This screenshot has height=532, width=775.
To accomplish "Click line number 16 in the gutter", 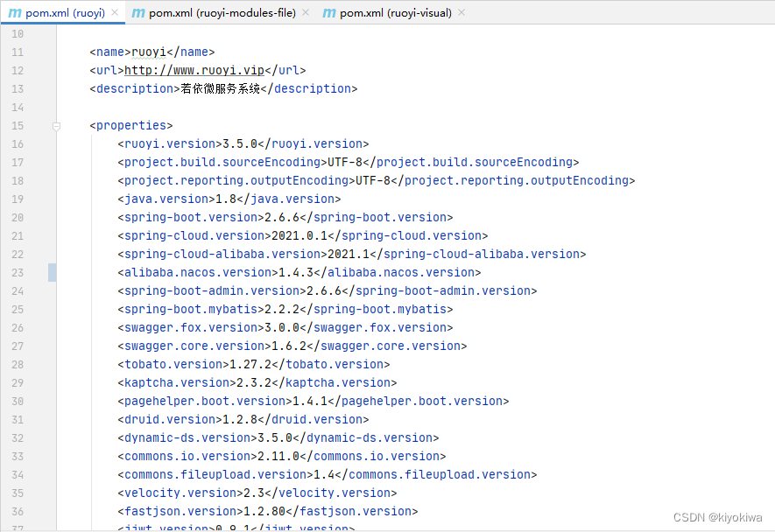I will point(18,143).
